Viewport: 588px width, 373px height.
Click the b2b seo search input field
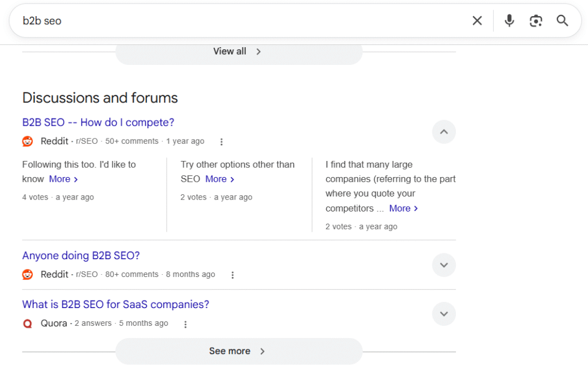coord(240,21)
